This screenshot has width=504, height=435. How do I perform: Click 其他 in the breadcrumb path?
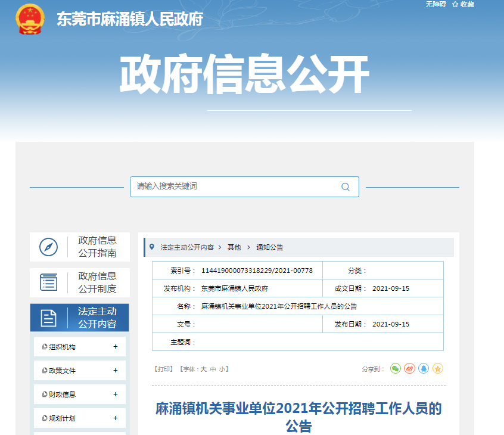[234, 247]
